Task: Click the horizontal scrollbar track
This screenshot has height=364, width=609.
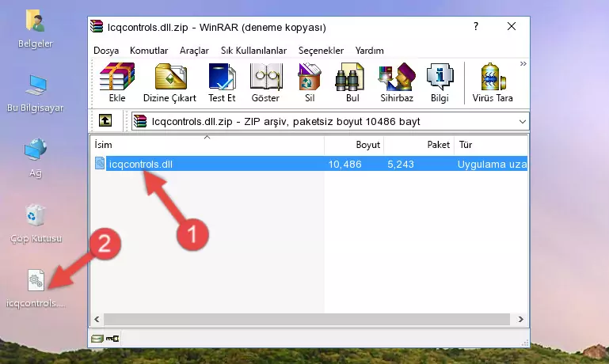Action: tap(306, 320)
